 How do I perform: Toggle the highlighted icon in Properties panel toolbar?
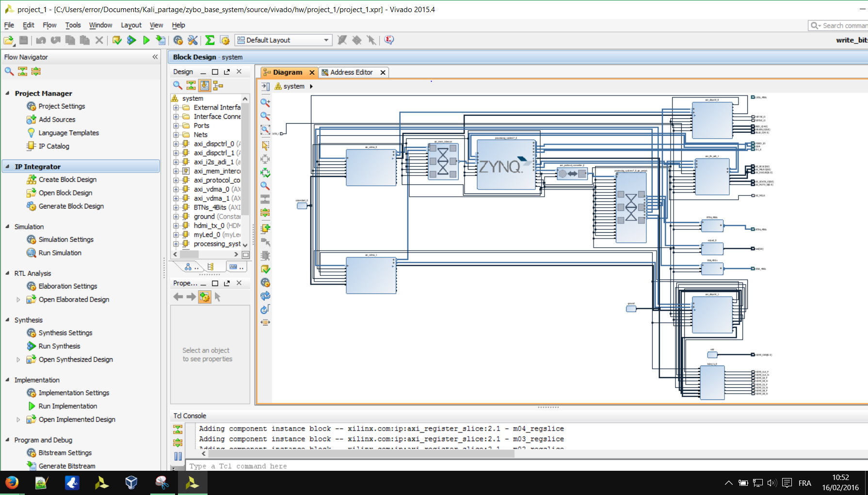tap(205, 297)
